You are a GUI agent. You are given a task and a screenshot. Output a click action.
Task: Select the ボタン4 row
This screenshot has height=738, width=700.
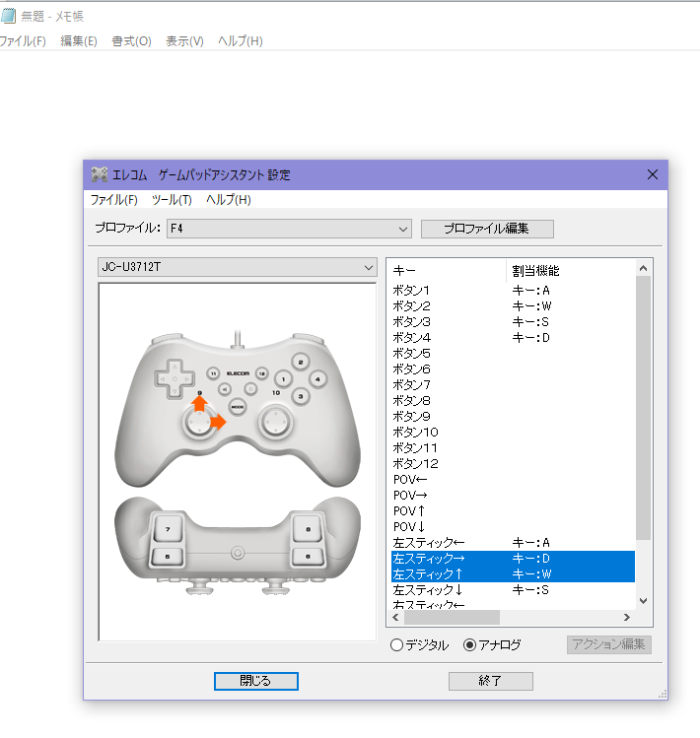click(x=513, y=338)
